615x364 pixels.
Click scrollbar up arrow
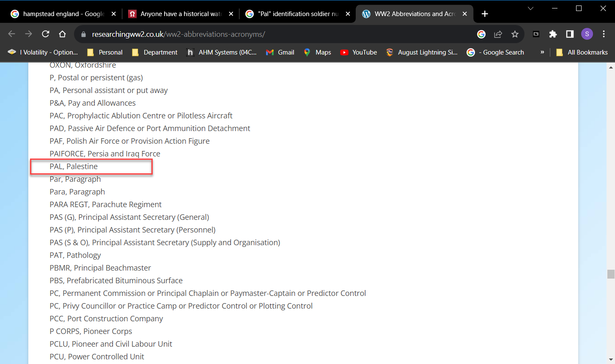tap(611, 67)
